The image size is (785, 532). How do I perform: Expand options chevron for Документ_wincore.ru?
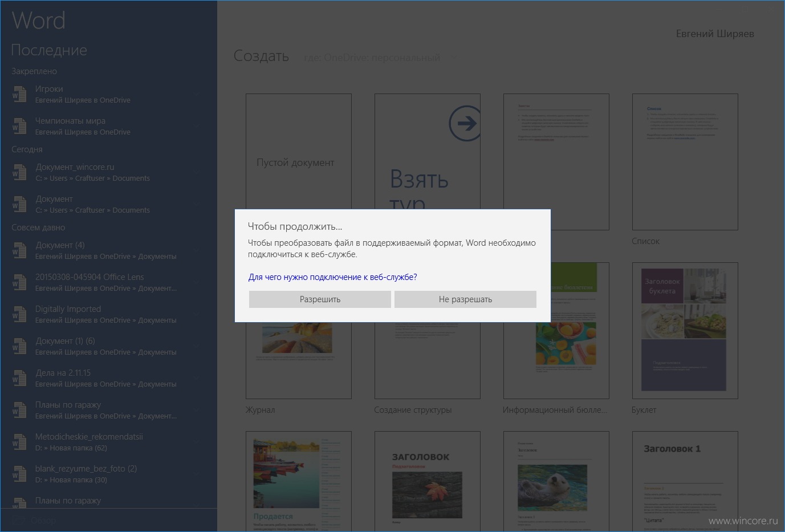(196, 172)
